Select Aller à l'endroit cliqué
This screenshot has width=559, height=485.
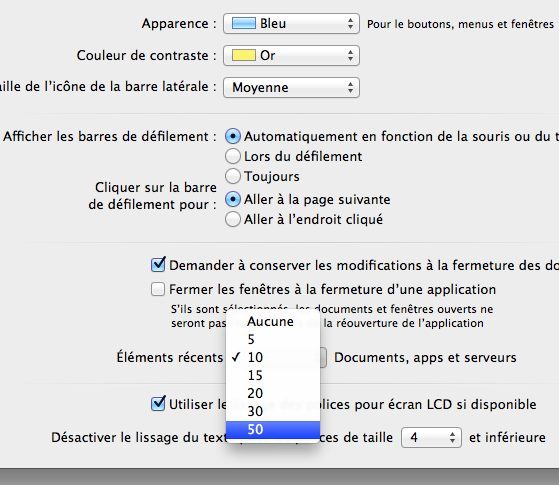[233, 219]
